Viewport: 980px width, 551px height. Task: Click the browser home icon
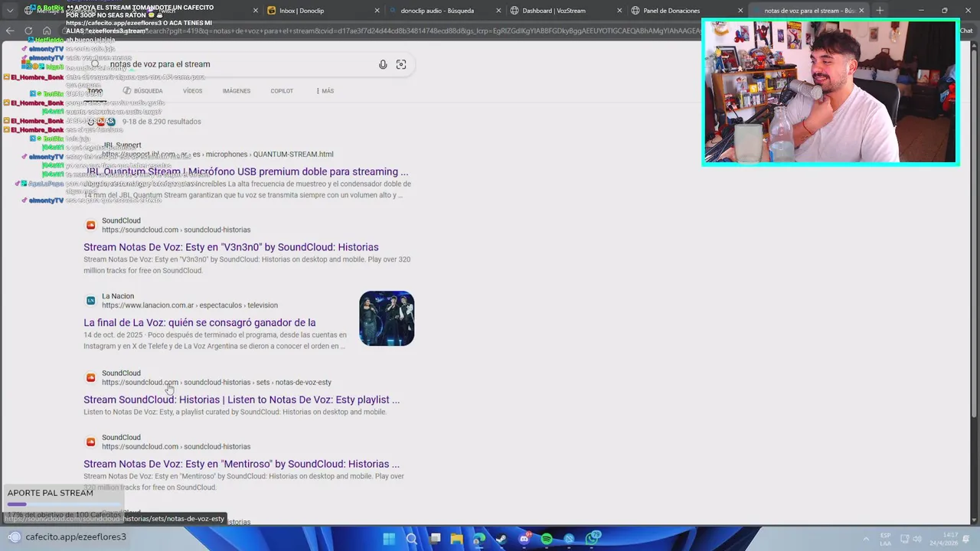[x=47, y=31]
